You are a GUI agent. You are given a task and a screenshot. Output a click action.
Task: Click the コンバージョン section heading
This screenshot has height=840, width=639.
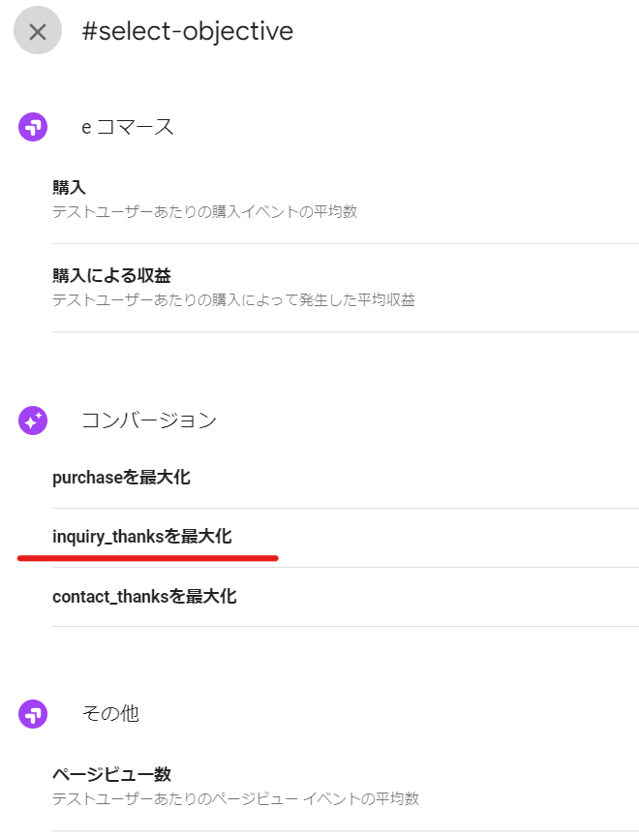tap(148, 420)
